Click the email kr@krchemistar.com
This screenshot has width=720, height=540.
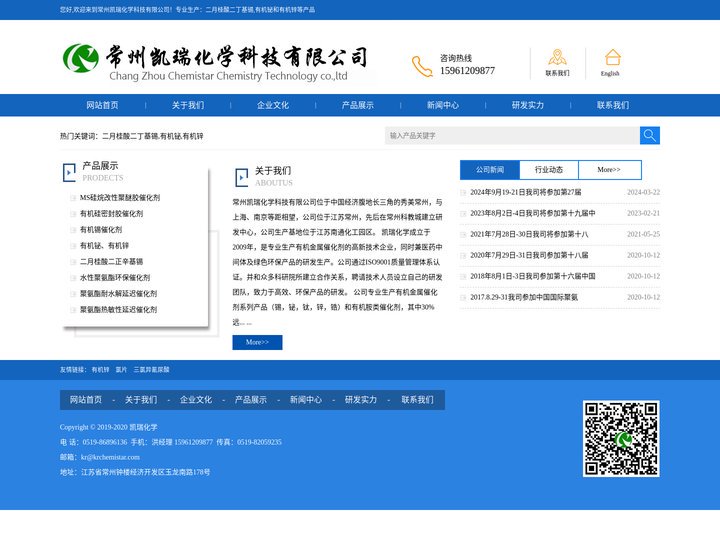click(110, 457)
